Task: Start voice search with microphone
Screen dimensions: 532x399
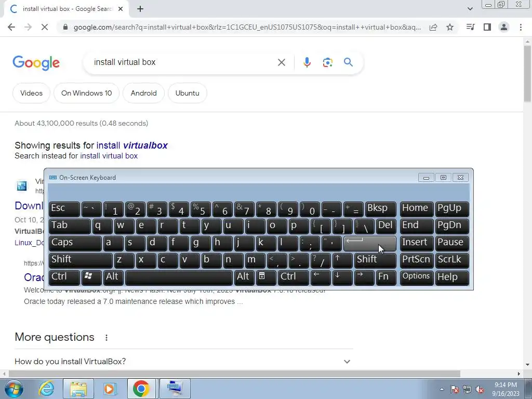Action: point(307,62)
